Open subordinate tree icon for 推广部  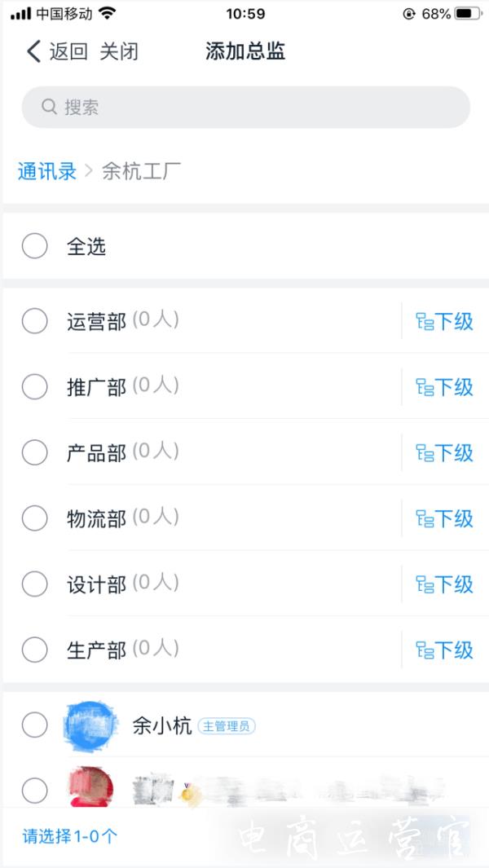pos(425,387)
